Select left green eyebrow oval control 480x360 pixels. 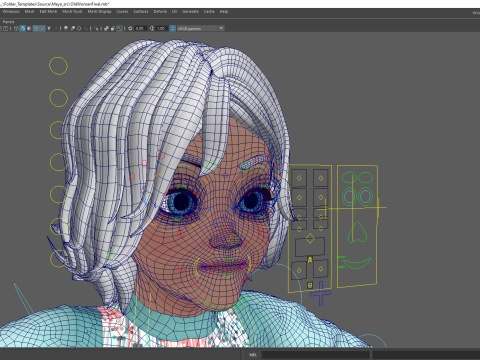click(x=349, y=177)
